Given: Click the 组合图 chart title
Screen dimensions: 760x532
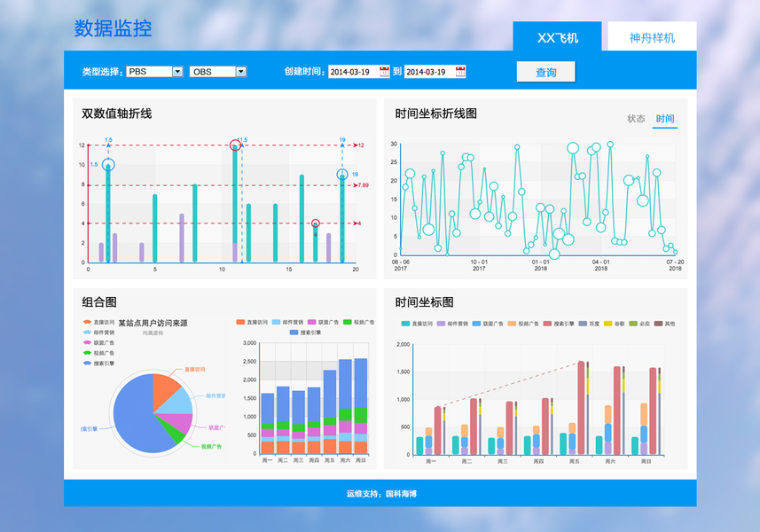Looking at the screenshot, I should tap(99, 301).
